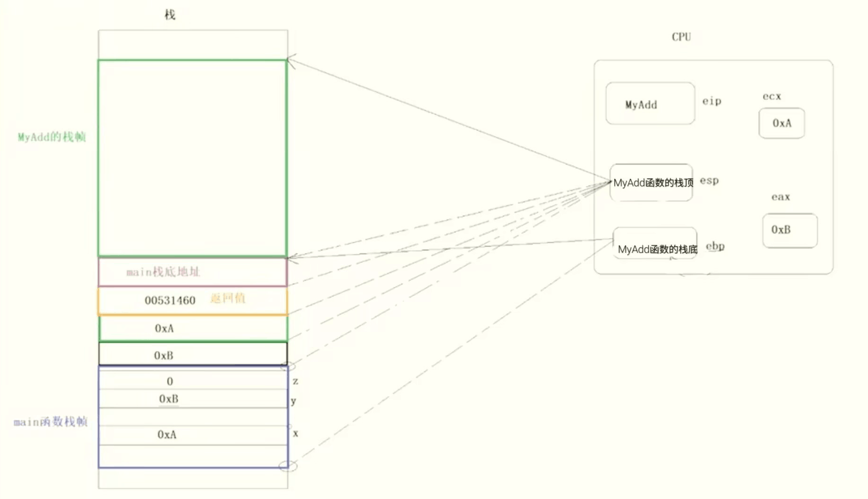Viewport: 868px width, 499px height.
Task: Click the blue "main函数栈帧" label
Action: (x=50, y=422)
